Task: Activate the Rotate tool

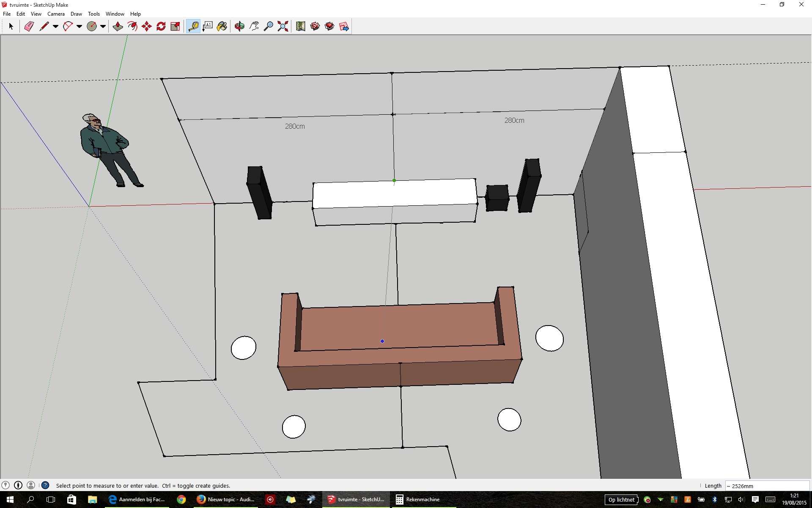Action: (161, 26)
